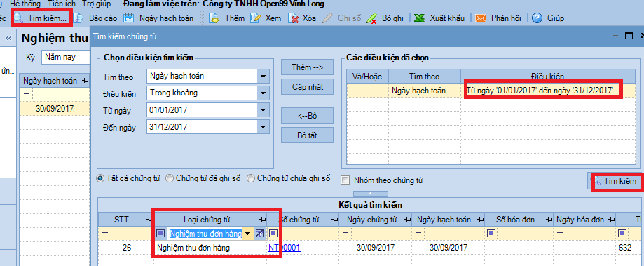
Task: Pin the Số chứng từ column
Action: coord(335,220)
